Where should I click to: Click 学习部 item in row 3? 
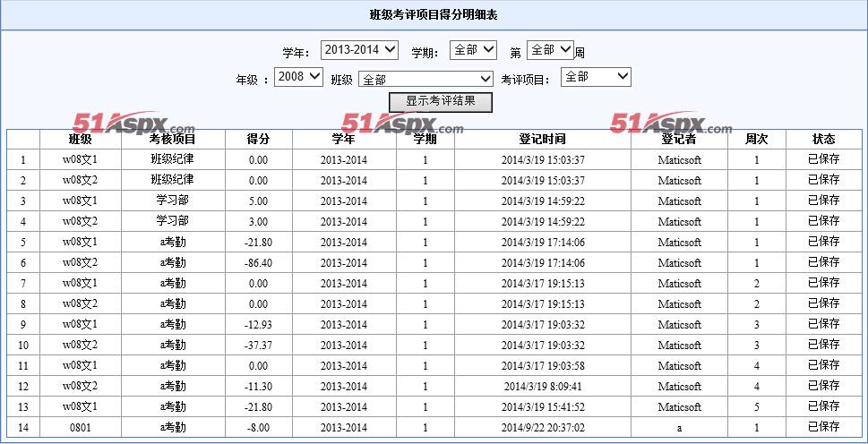click(x=173, y=201)
